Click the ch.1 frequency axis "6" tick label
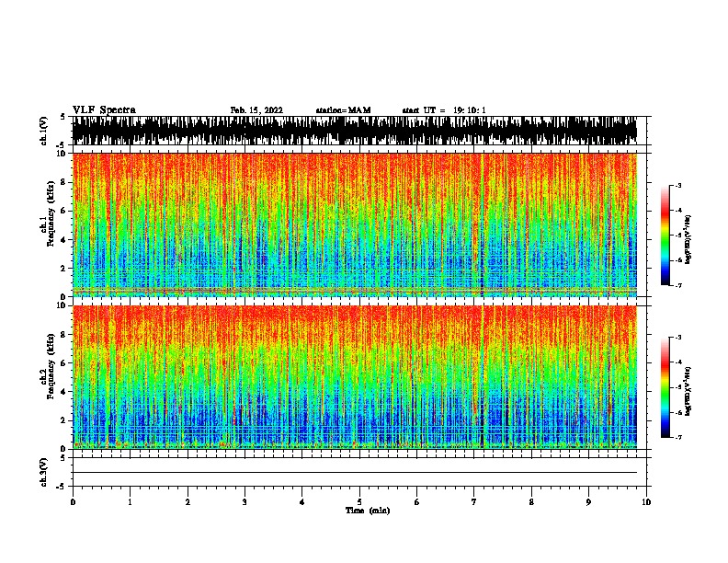Screen dimensions: 728x563 click(63, 211)
